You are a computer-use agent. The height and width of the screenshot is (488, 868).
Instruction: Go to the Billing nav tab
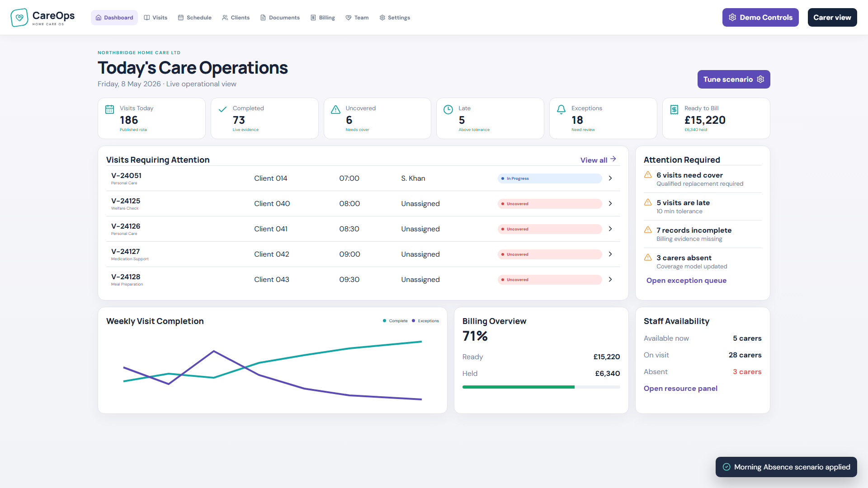coord(323,18)
